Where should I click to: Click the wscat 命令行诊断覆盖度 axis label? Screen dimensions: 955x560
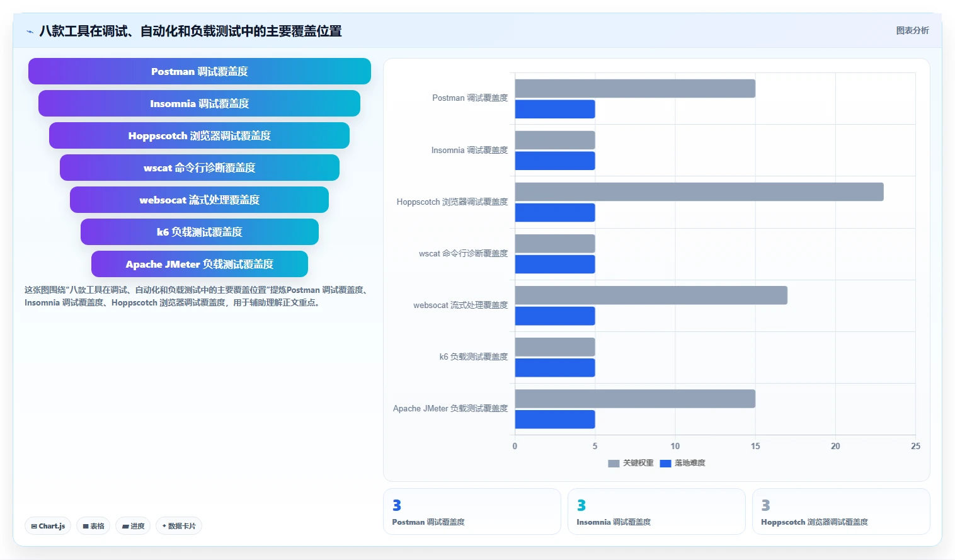[463, 254]
